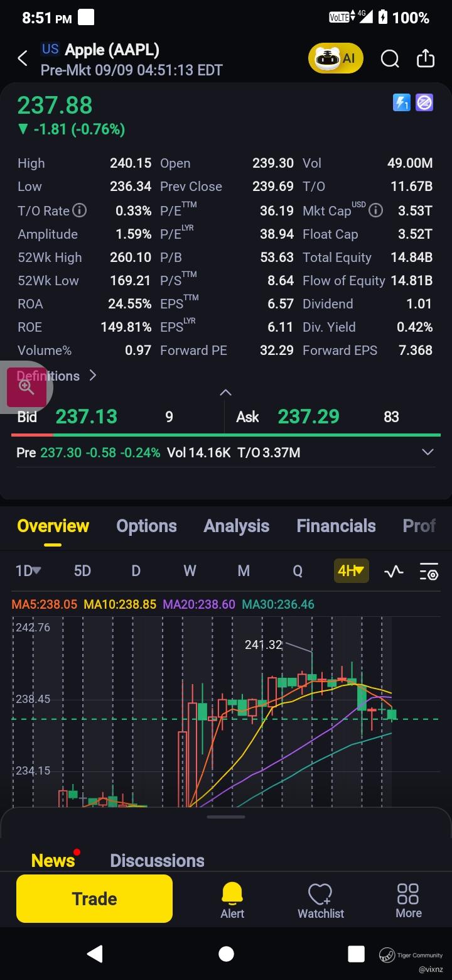Switch to the Overview tab
Image resolution: width=452 pixels, height=980 pixels.
pyautogui.click(x=53, y=526)
